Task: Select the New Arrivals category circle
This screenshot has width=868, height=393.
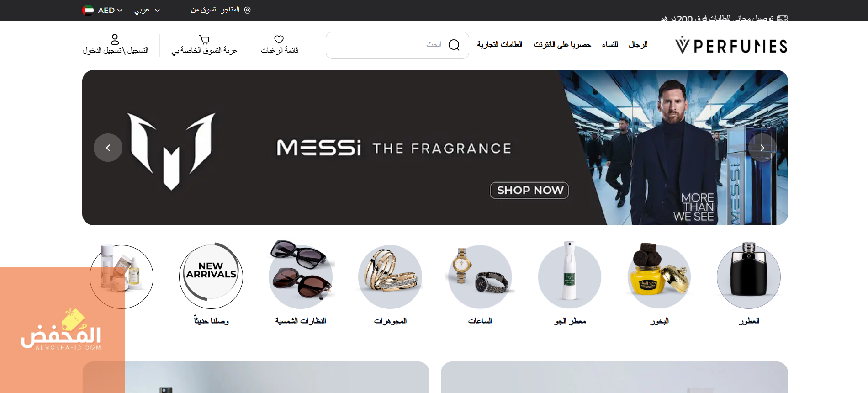Action: 211,276
